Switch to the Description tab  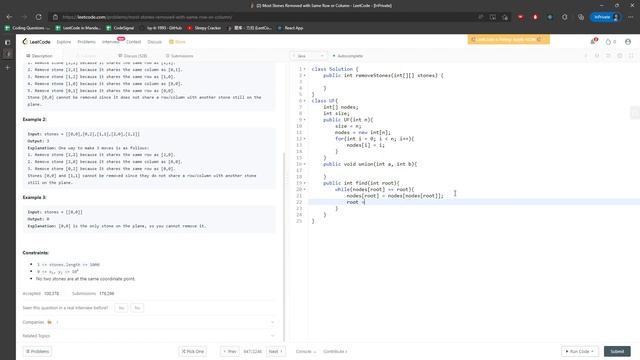coord(39,56)
